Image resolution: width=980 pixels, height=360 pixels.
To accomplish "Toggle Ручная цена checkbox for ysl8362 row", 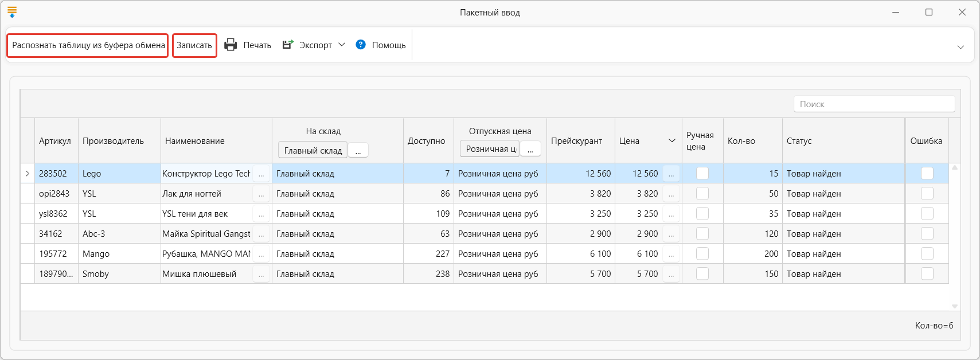I will 702,213.
